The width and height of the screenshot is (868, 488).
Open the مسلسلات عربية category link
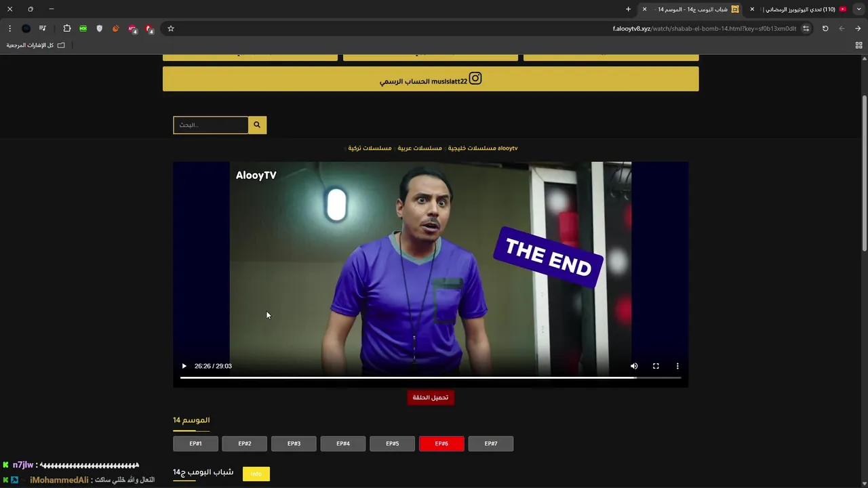tap(420, 148)
